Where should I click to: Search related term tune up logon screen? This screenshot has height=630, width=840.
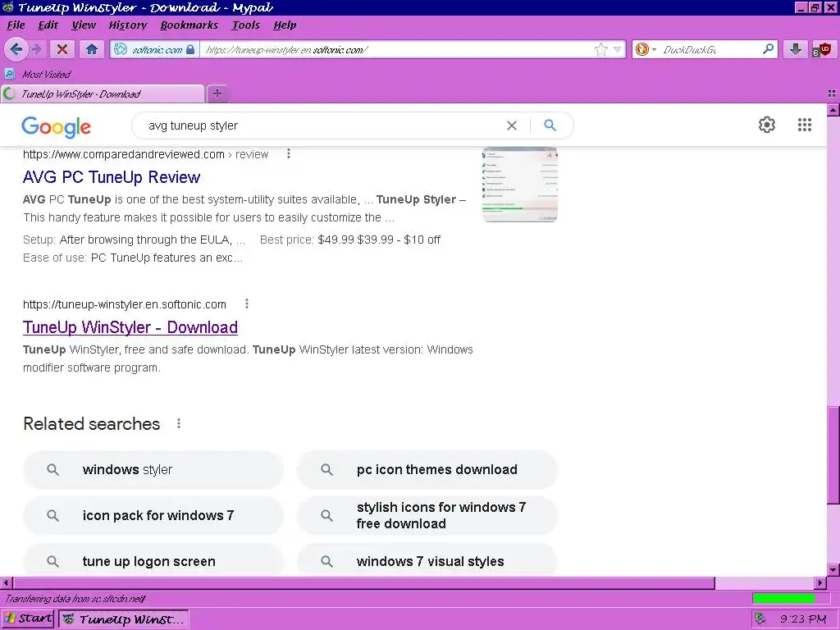(153, 560)
